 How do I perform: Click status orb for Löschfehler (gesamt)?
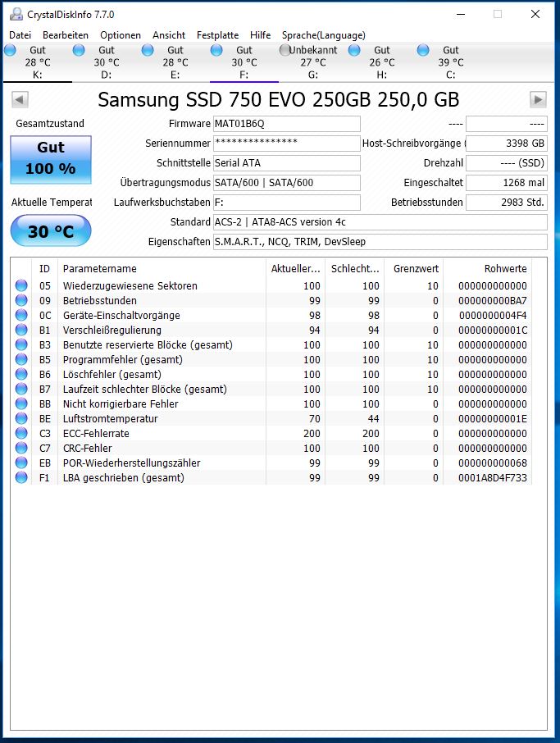(x=21, y=374)
